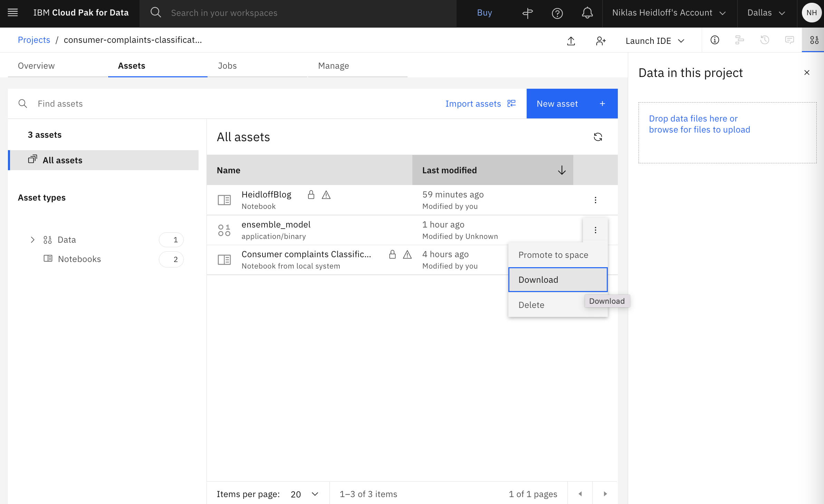The image size is (824, 504).
Task: Open the recent activity history icon
Action: pos(765,40)
